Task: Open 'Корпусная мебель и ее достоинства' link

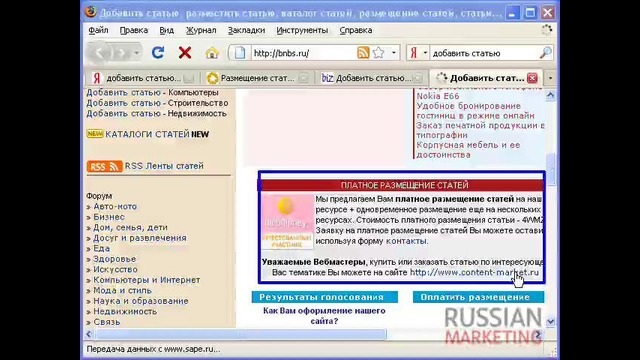Action: (x=468, y=150)
